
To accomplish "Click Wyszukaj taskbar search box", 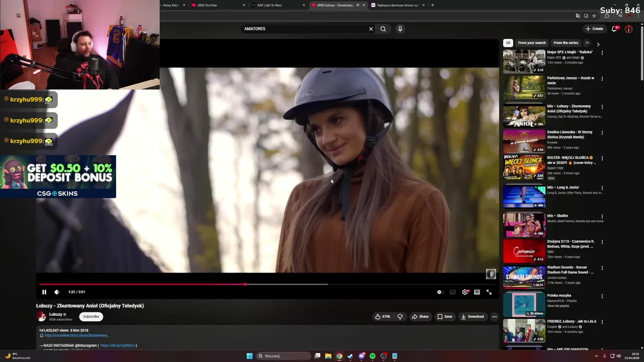I will (283, 356).
